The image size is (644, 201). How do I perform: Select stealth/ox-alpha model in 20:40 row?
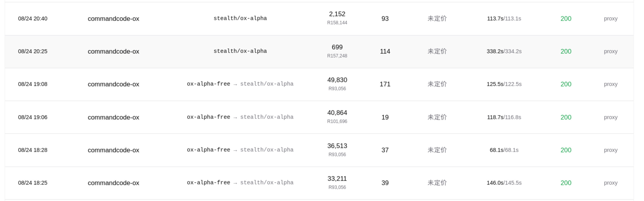tap(240, 19)
